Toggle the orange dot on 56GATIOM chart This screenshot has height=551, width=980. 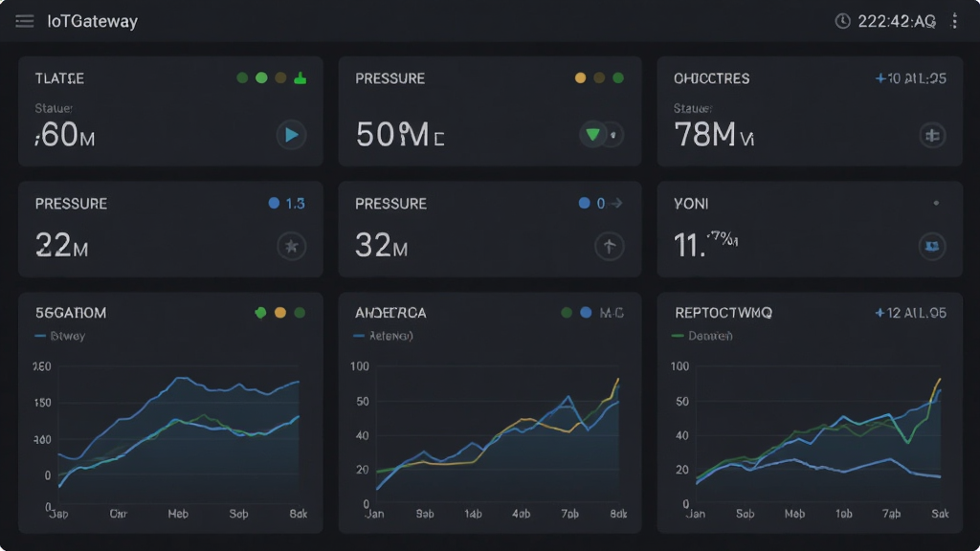point(280,313)
